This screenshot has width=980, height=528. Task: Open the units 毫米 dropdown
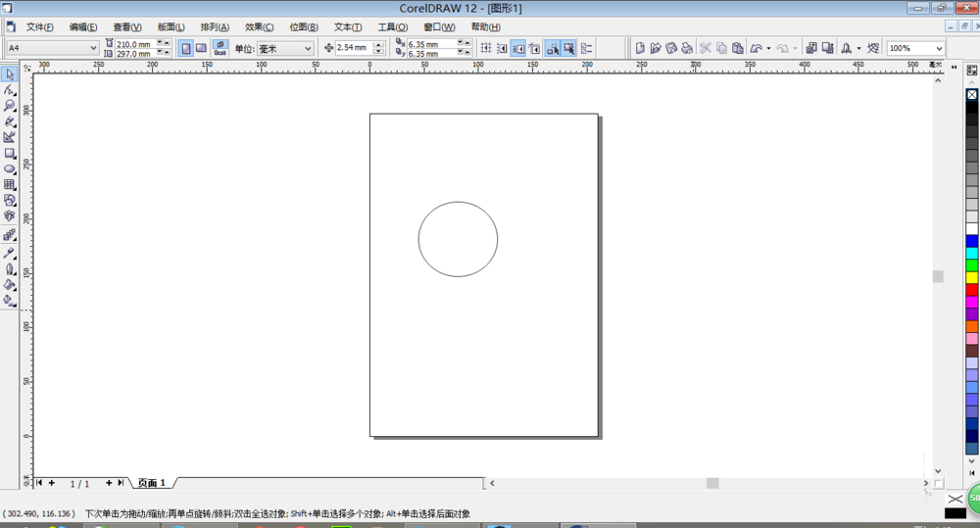point(308,48)
